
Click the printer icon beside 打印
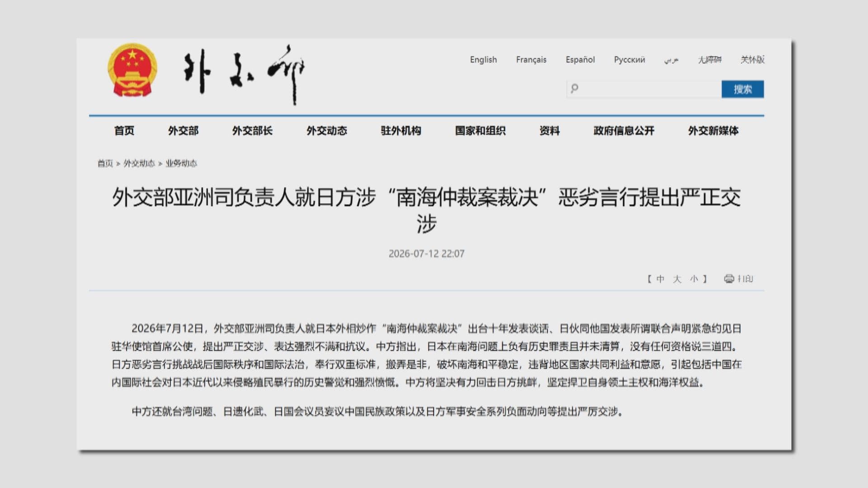pyautogui.click(x=729, y=279)
